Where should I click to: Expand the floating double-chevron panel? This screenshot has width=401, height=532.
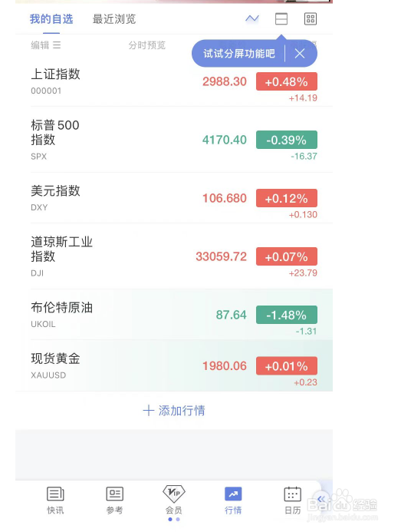[x=321, y=499]
